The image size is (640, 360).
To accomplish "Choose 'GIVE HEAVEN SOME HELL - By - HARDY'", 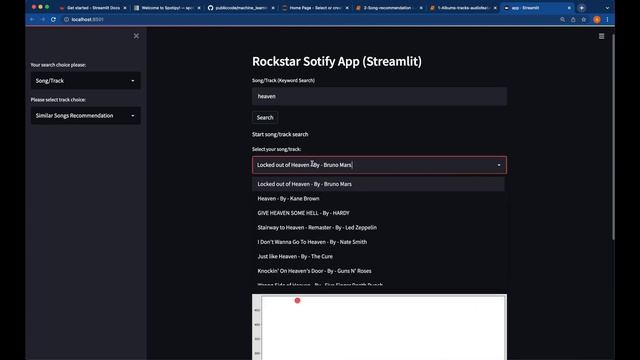I will 378,213.
